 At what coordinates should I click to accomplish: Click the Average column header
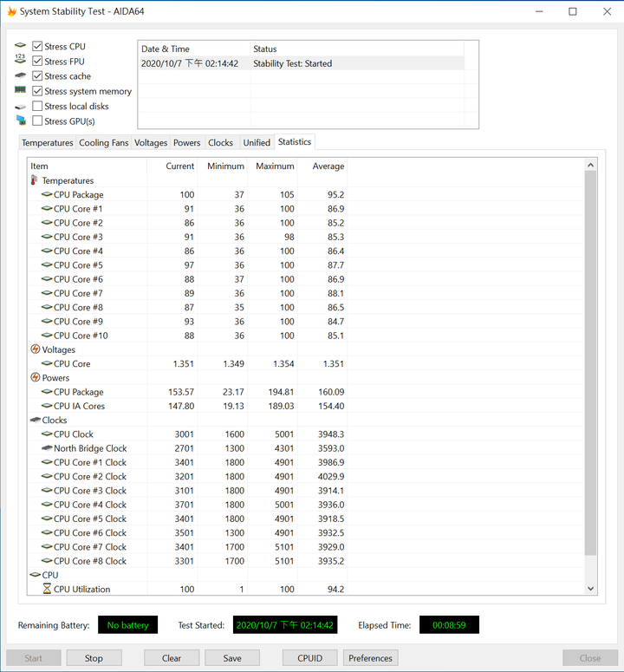pos(322,166)
